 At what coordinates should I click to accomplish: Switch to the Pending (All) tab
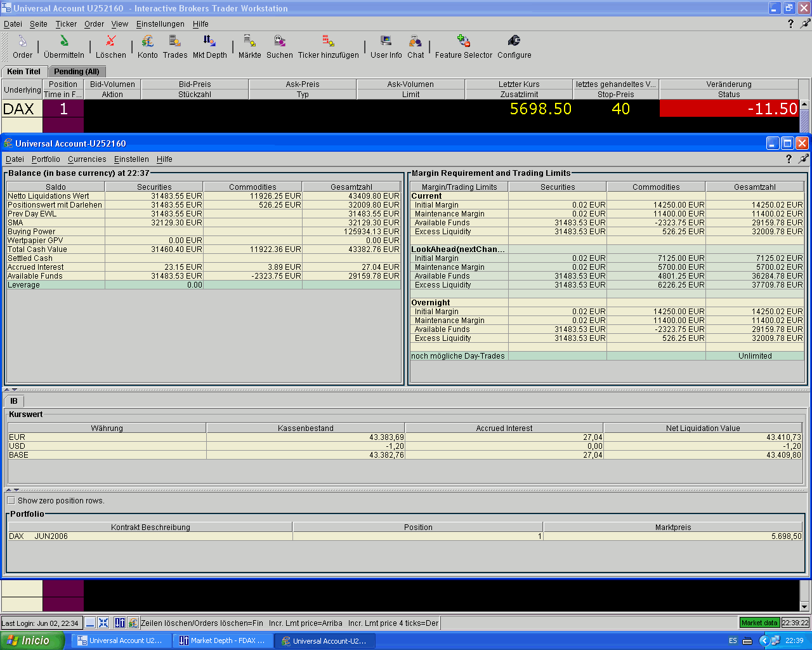76,72
